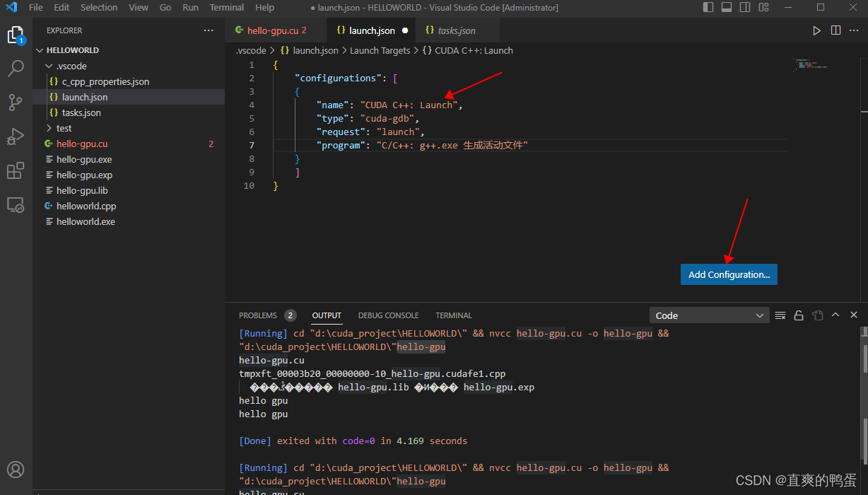Open Remote Explorer in activity bar
This screenshot has height=495, width=868.
click(16, 205)
